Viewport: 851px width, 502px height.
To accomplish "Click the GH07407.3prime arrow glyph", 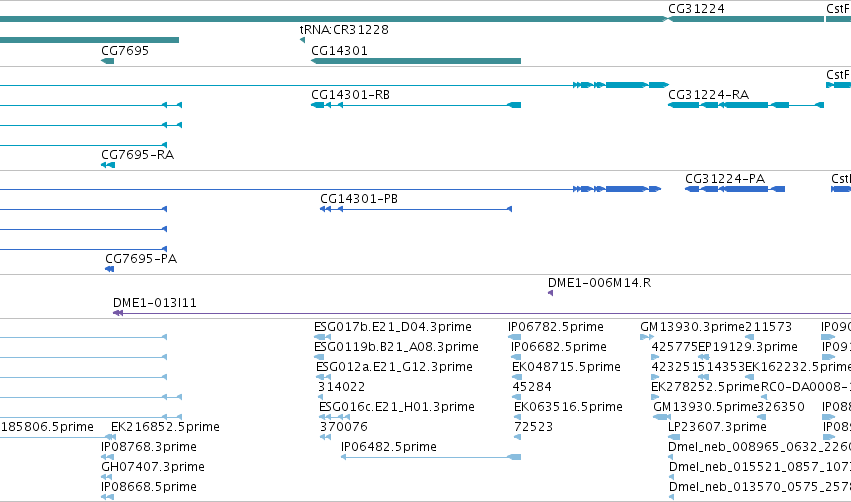I will coord(107,477).
